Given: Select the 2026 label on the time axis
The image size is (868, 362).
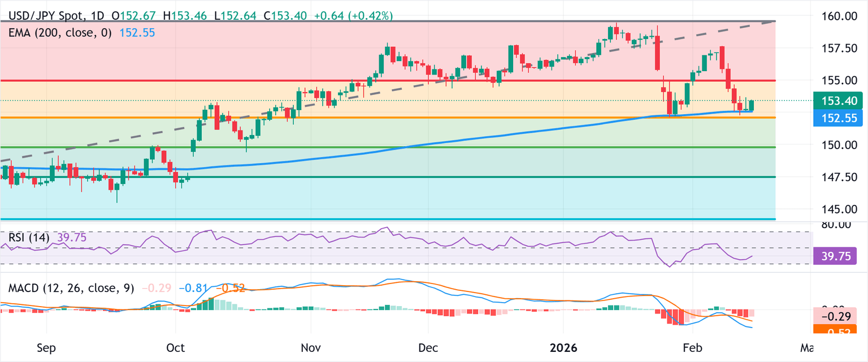Looking at the screenshot, I should click(563, 348).
